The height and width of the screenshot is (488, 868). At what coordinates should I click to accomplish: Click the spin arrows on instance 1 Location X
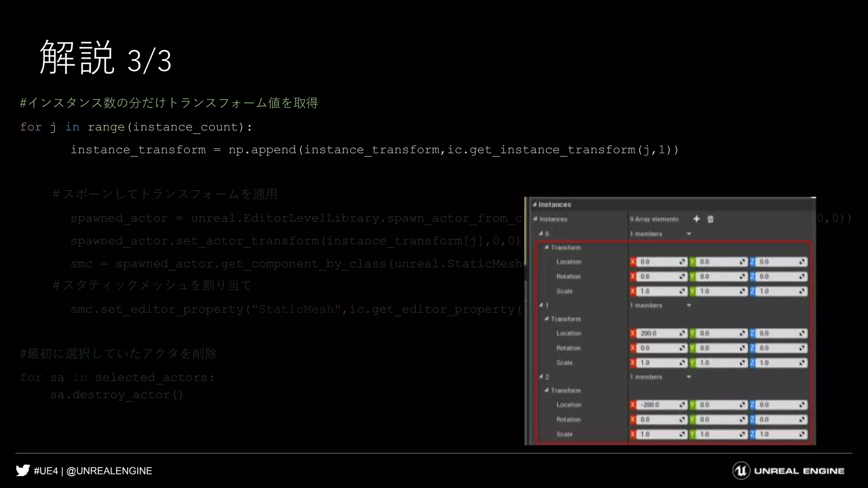(x=682, y=333)
